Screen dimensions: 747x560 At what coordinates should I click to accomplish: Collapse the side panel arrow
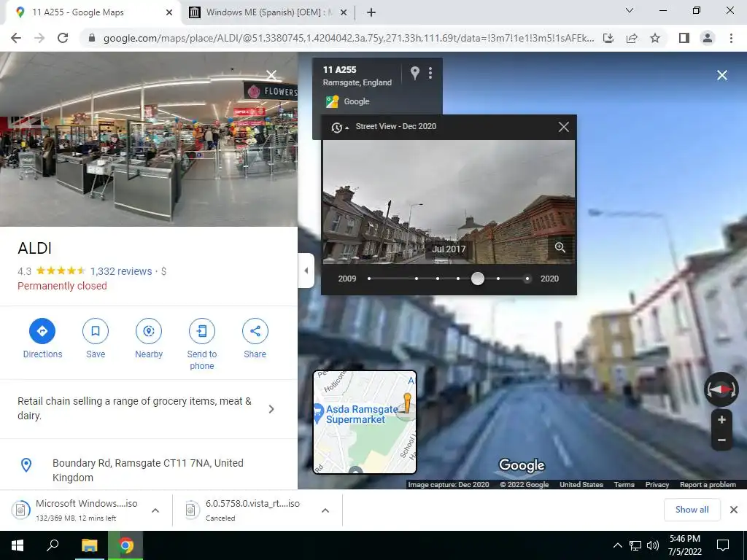click(x=306, y=271)
